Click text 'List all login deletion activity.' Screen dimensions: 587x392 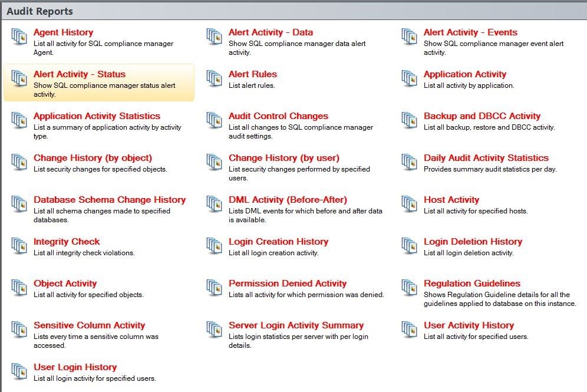469,253
